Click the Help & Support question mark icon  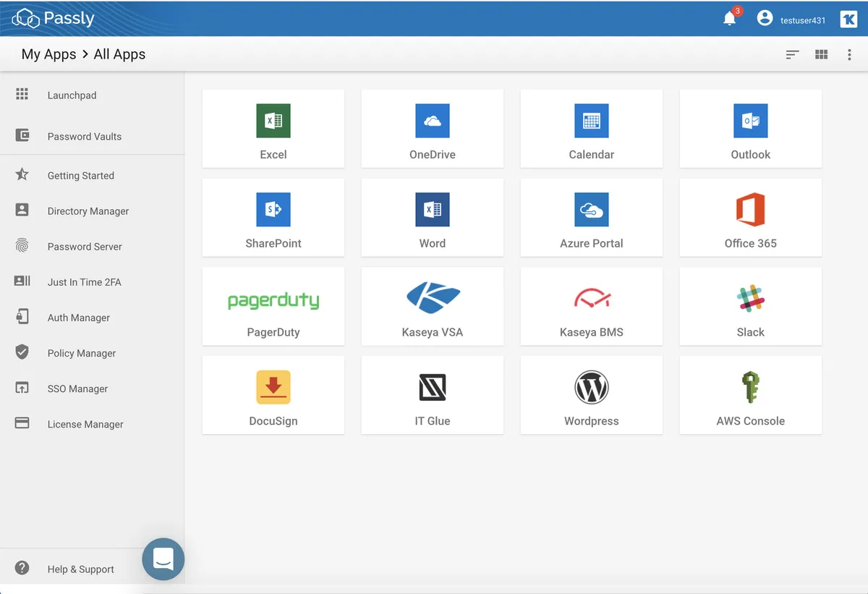click(22, 568)
